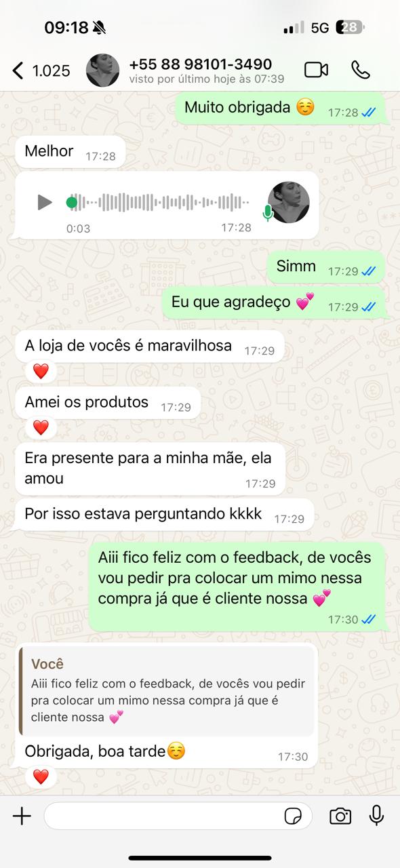Open the camera from the input bar
The image size is (400, 868).
click(x=340, y=816)
